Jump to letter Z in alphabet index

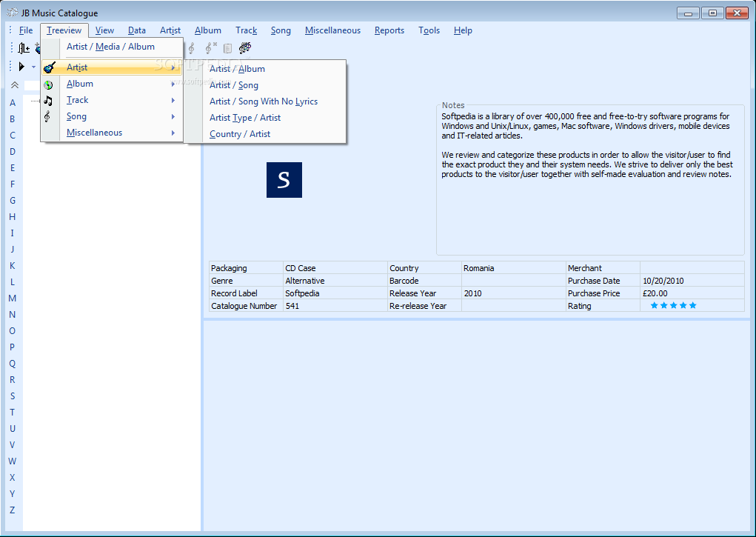point(13,510)
